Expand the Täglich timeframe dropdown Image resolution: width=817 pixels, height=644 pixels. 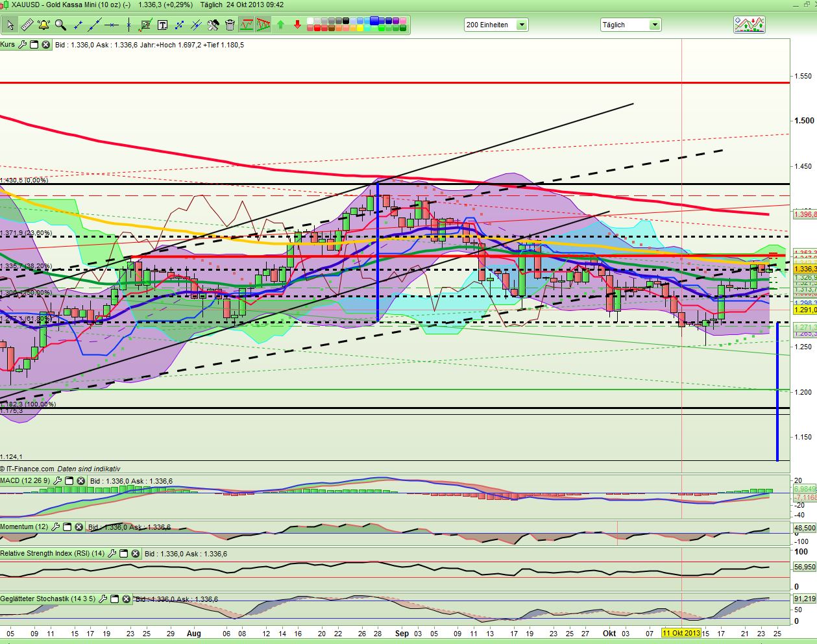tap(654, 25)
